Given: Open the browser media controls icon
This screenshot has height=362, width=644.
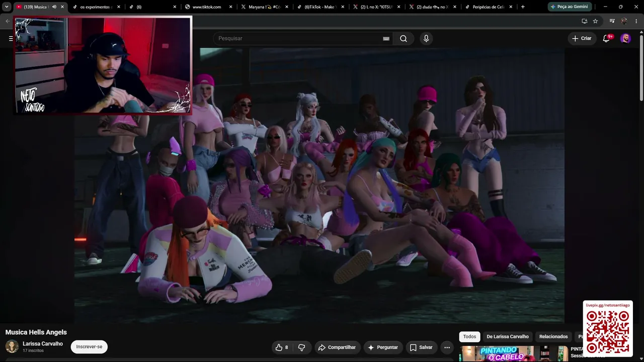Looking at the screenshot, I should (612, 21).
